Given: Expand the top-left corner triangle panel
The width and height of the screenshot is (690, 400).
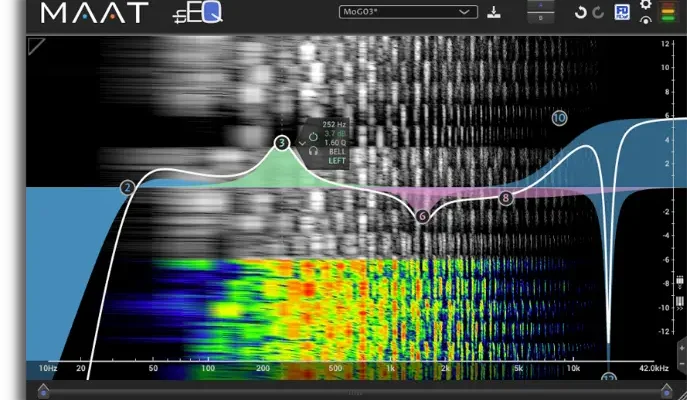Looking at the screenshot, I should (36, 45).
